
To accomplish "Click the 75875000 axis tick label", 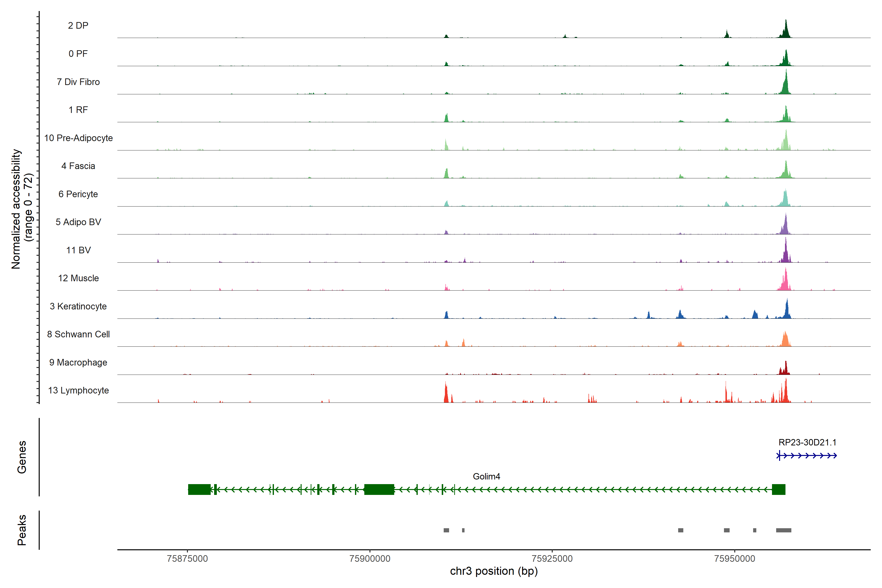I will [x=187, y=558].
